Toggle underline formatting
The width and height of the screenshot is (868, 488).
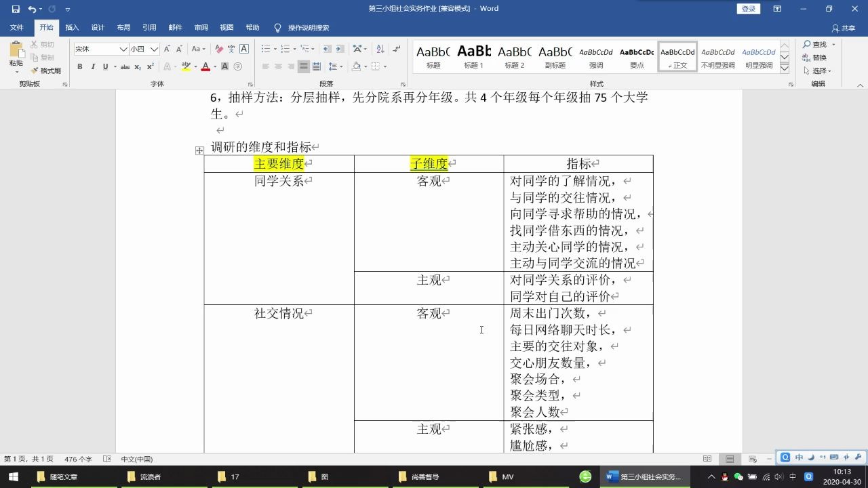(x=105, y=66)
